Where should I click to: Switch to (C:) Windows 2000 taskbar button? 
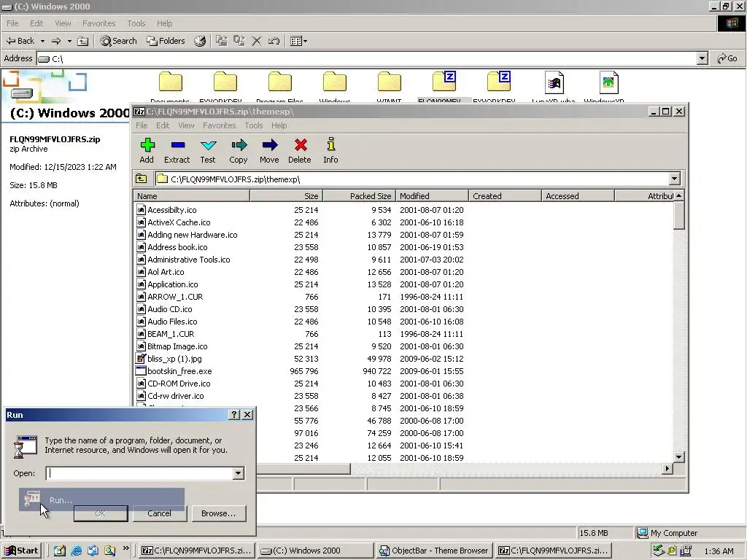(x=314, y=551)
